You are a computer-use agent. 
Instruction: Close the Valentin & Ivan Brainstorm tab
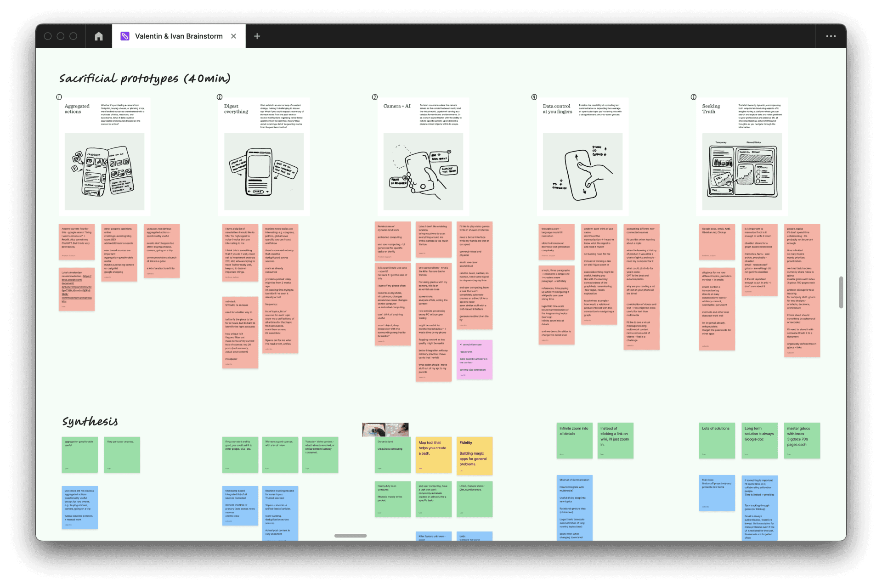[234, 36]
